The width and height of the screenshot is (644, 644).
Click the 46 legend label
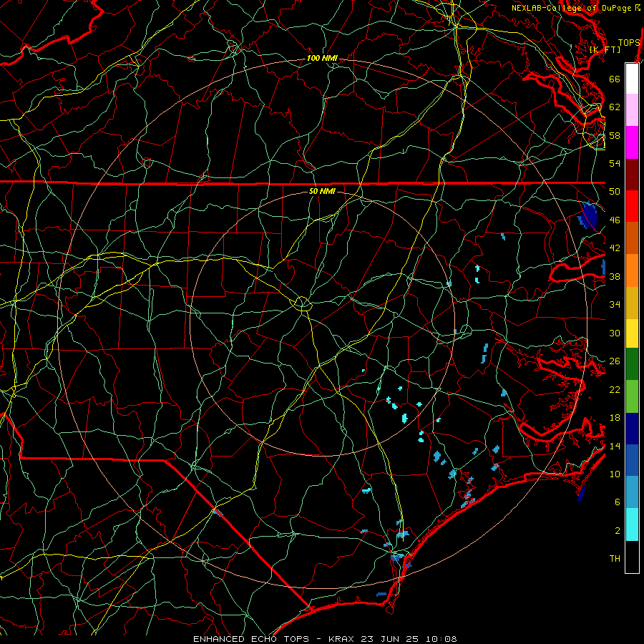(x=615, y=220)
